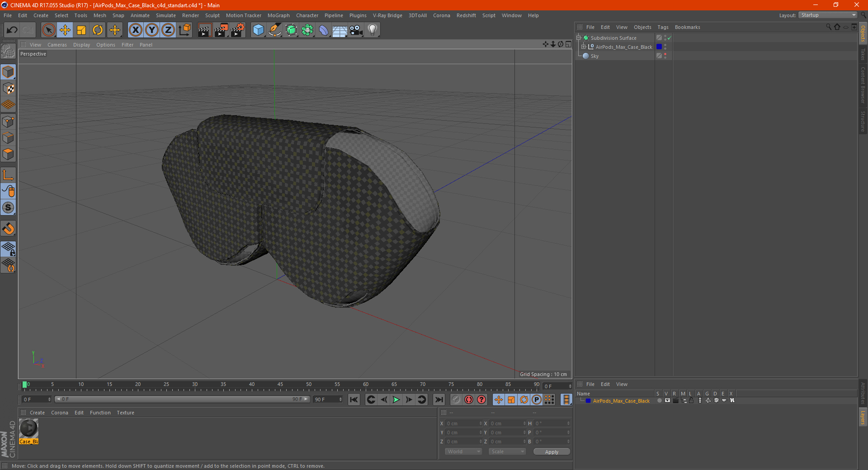Click the coordinate system icon
The image size is (868, 470).
pyautogui.click(x=184, y=30)
